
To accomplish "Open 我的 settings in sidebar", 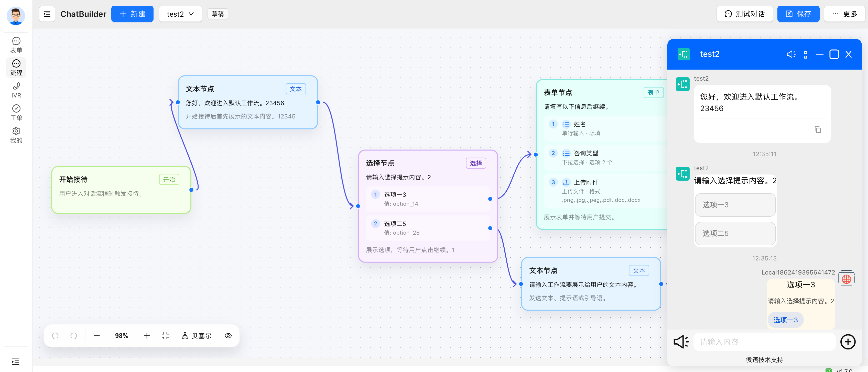I will 16,135.
